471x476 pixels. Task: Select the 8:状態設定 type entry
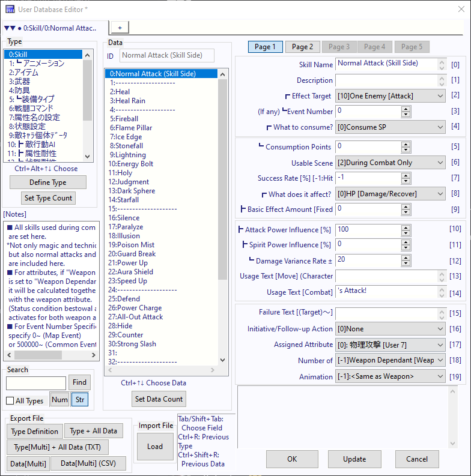(43, 126)
